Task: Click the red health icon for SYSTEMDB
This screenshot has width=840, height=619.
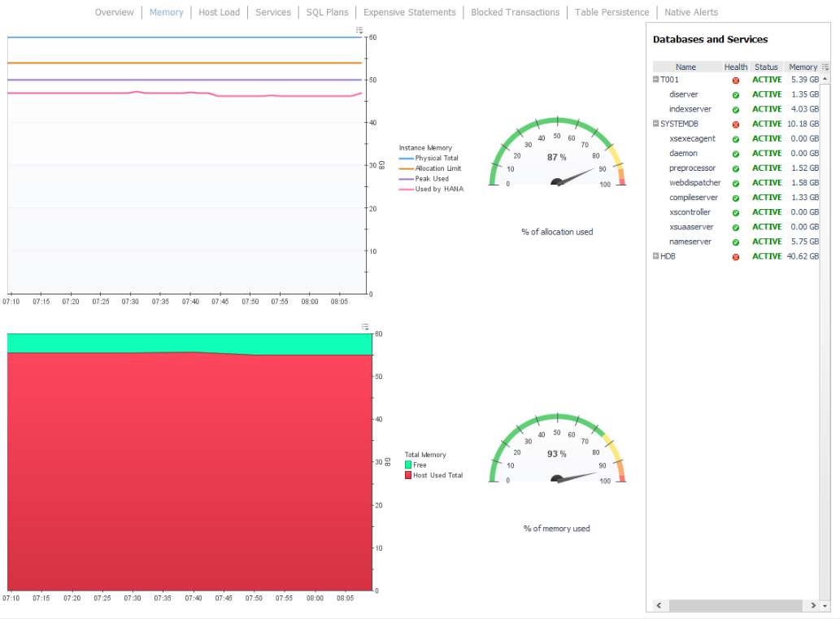Action: point(736,124)
